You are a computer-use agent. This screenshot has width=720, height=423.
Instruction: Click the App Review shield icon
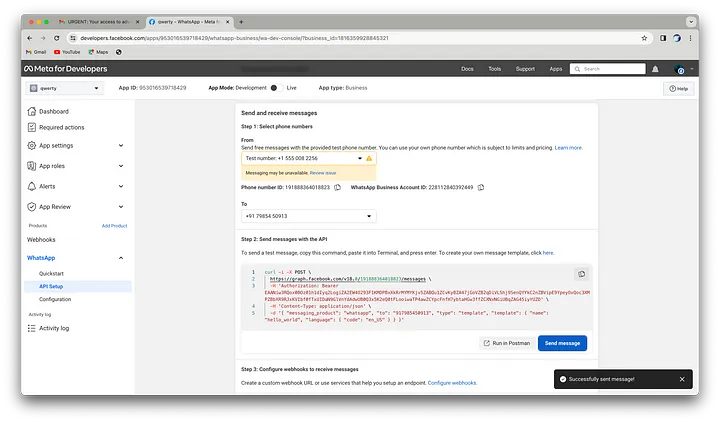[x=32, y=207]
